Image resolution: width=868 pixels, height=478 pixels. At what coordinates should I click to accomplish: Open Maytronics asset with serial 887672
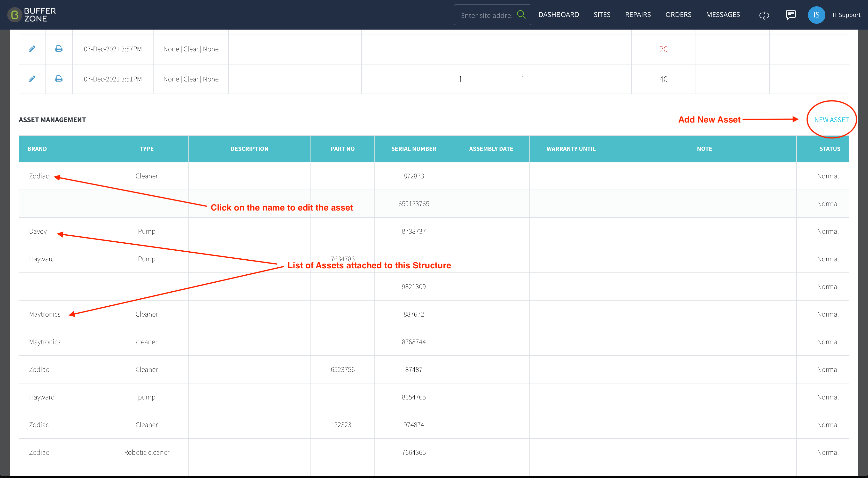point(45,314)
